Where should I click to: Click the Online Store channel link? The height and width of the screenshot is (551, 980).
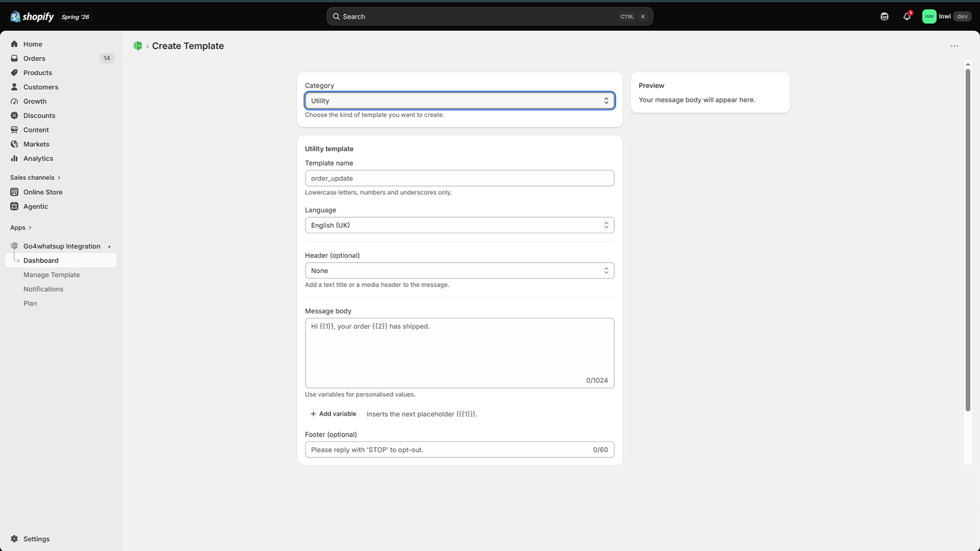[x=43, y=192]
